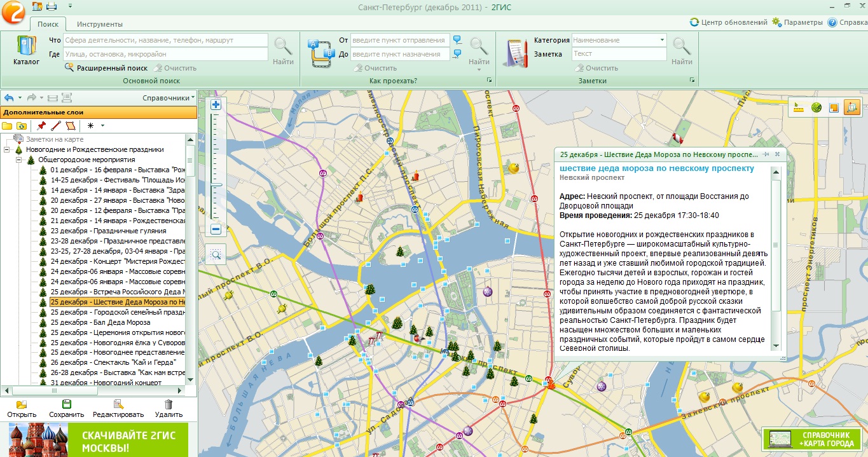Click the Заметка text input field

coord(619,54)
